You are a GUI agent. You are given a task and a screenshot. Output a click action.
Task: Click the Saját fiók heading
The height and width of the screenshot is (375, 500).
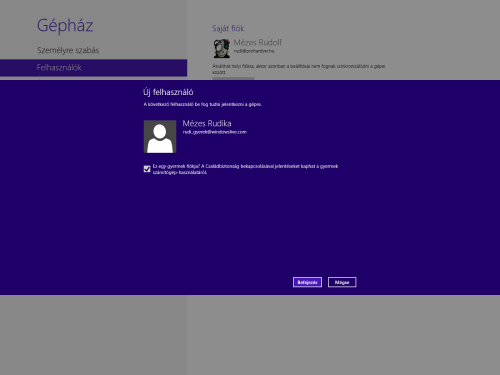point(228,28)
